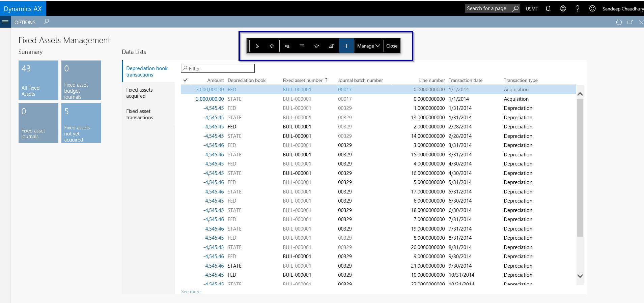Screen dimensions: 644x303
Task: Click the vertical scrollbar thumb of the grid
Action: pos(580,168)
